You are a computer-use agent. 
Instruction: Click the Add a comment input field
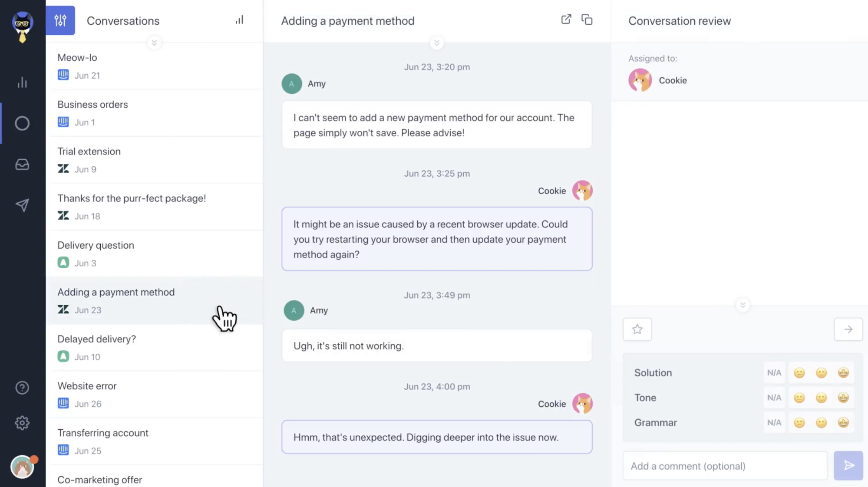pos(725,466)
